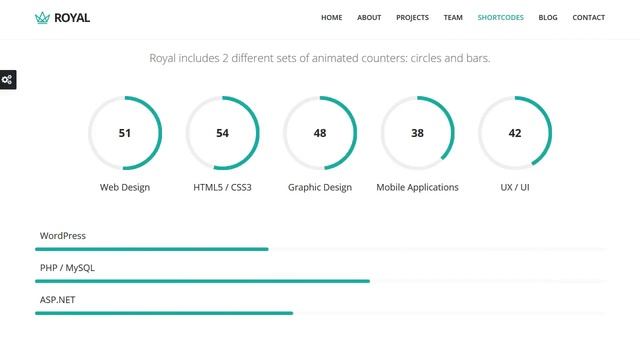The height and width of the screenshot is (360, 640).
Task: Click the HTML5 / CSS3 circle showing 54
Action: pos(222,133)
